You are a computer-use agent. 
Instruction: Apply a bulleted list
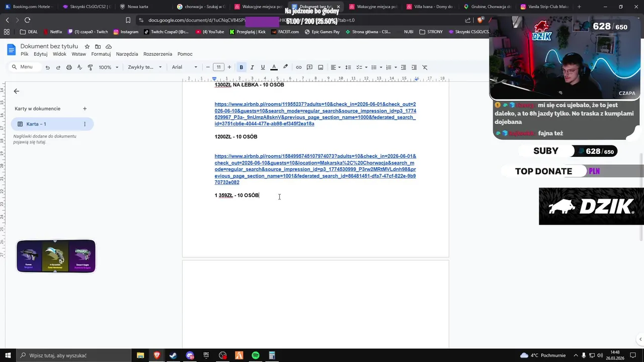[x=374, y=67]
